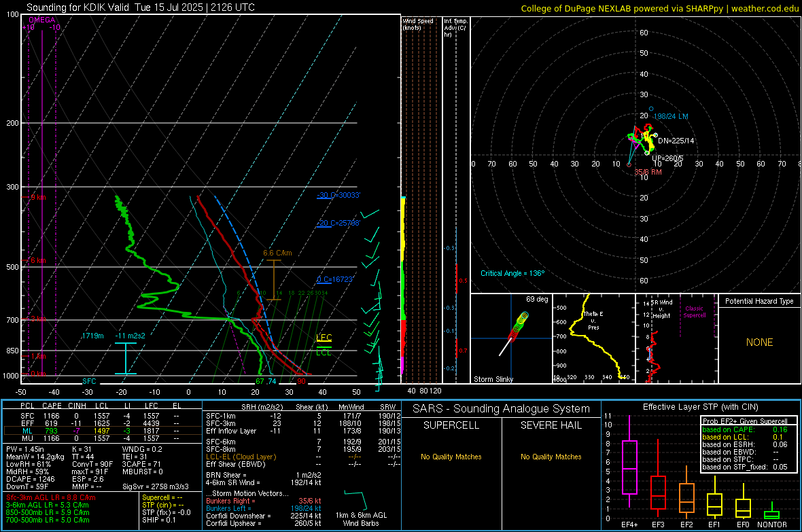Select the OMEGA label on the skew-T

[42, 20]
